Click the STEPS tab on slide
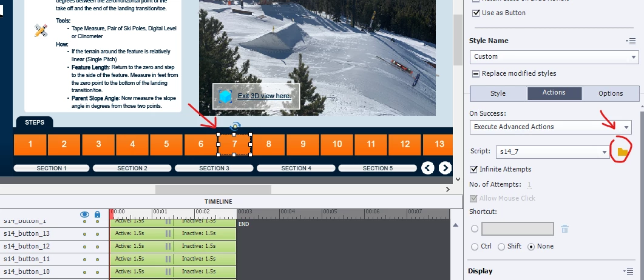The image size is (644, 280). pos(35,122)
